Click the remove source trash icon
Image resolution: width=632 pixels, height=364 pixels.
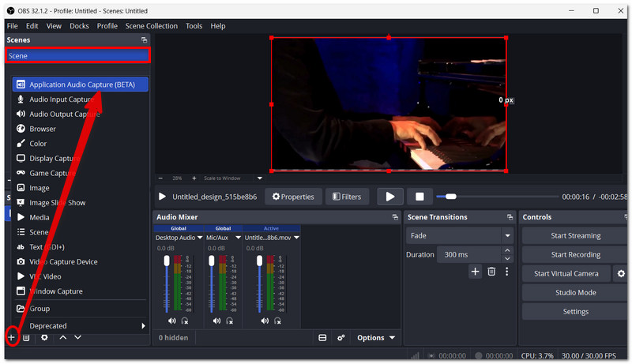tap(26, 337)
